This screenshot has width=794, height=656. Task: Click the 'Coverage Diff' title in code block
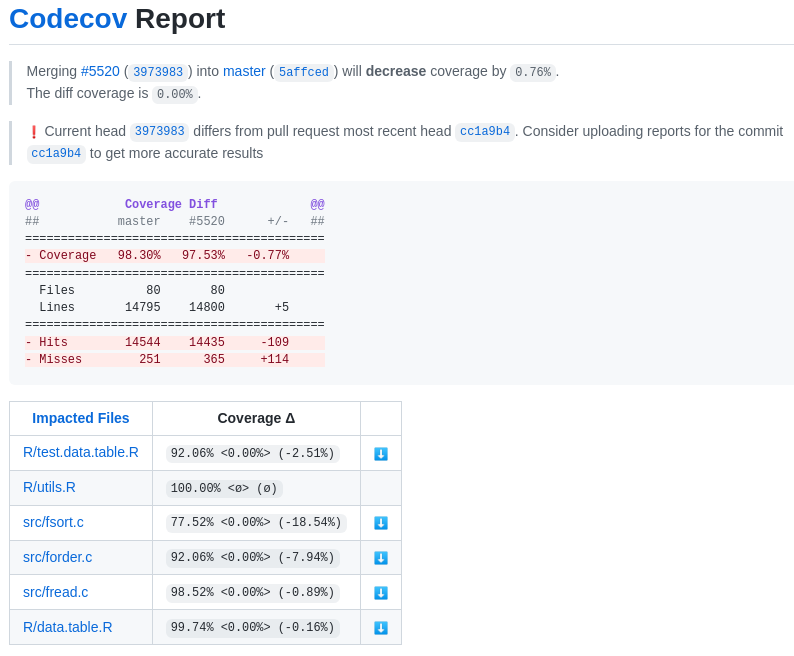171,204
